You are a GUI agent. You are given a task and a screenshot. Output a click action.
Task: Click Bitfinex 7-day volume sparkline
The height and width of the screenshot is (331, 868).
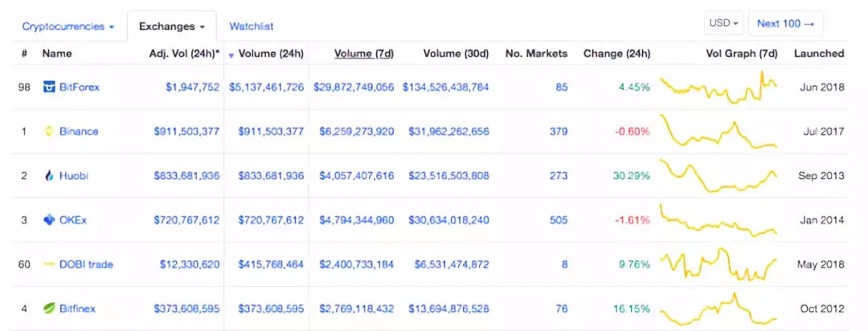pos(718,308)
